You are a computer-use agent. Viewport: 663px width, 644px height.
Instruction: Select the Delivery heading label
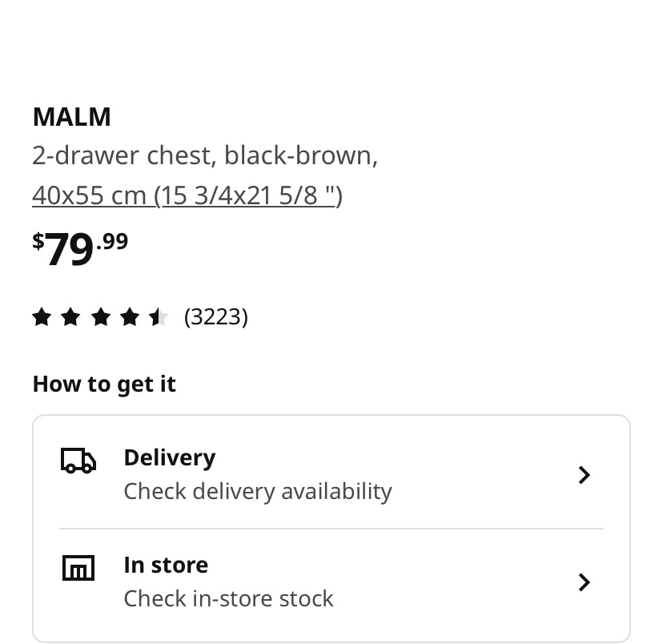(x=169, y=457)
